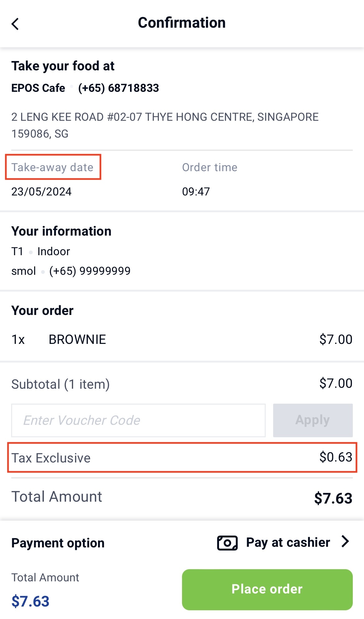
Task: Tap the blue $7.63 total at bottom
Action: 30,601
